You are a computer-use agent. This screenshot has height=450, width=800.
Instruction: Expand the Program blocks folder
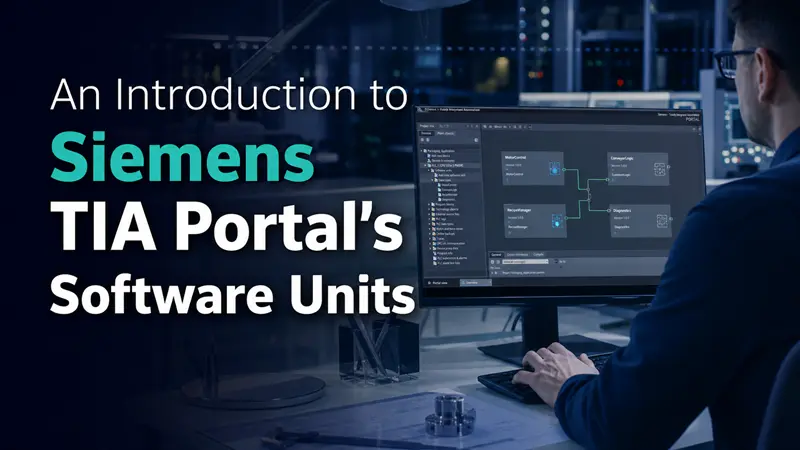coord(430,204)
